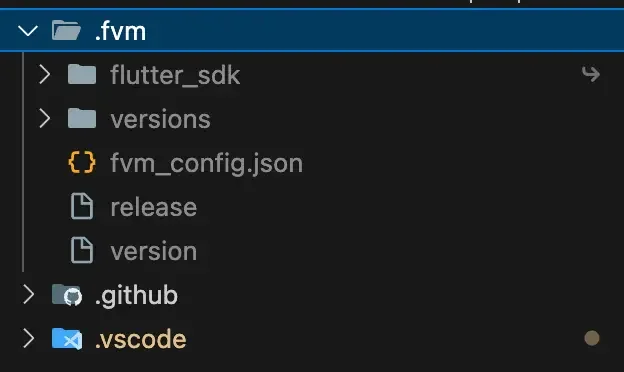This screenshot has width=624, height=372.
Task: Click the JSON braces icon for fvm_config.json
Action: [x=82, y=162]
